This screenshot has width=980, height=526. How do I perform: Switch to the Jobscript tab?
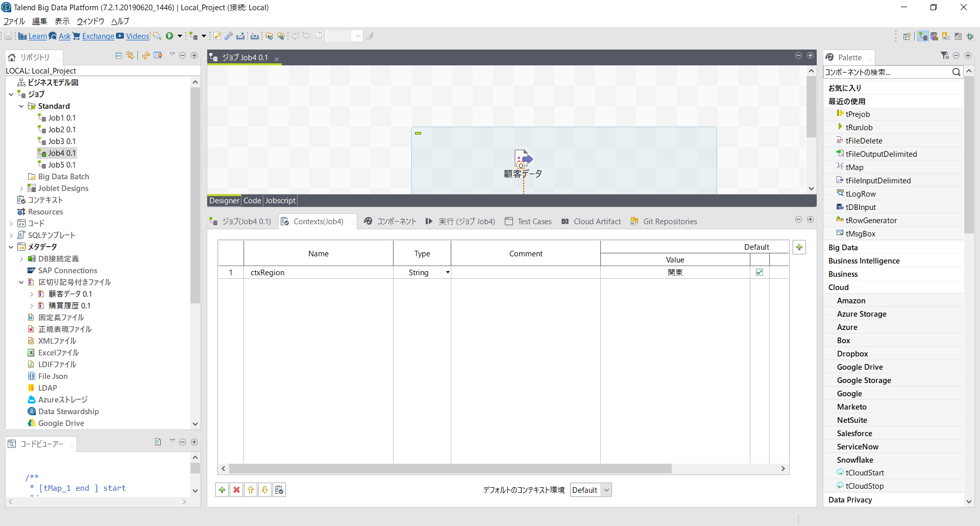point(280,200)
